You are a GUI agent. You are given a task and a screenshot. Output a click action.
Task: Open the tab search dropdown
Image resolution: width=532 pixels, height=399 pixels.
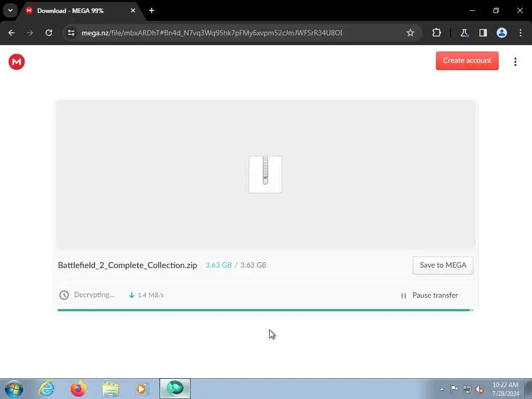pos(10,10)
